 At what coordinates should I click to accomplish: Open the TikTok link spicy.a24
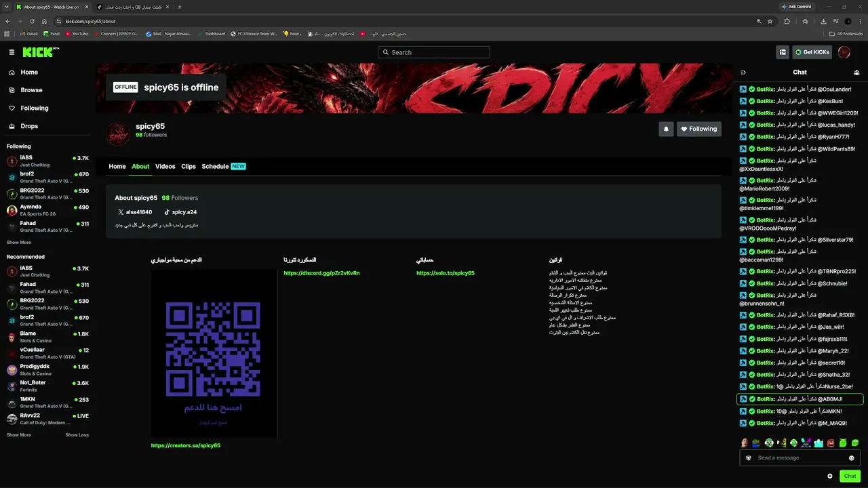tap(180, 212)
